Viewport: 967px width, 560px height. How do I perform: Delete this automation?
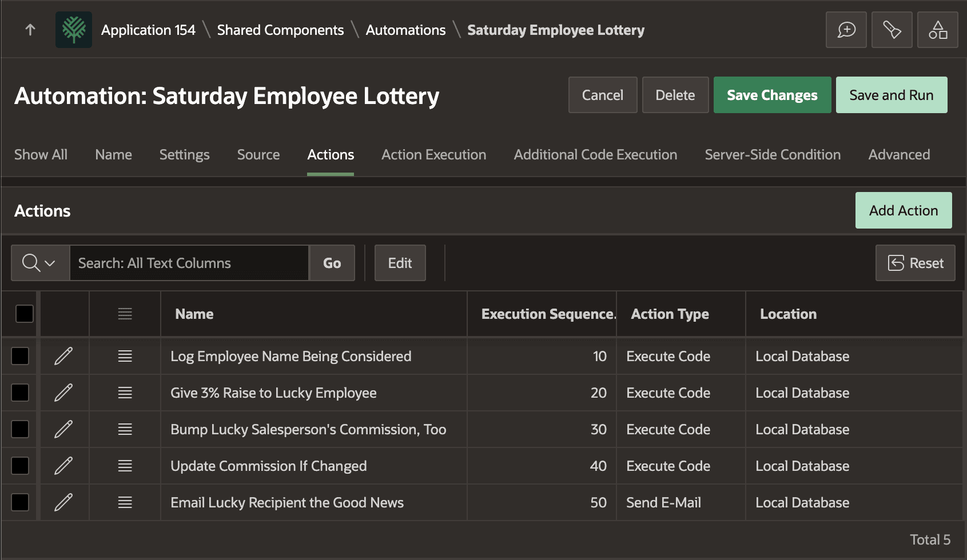point(675,95)
